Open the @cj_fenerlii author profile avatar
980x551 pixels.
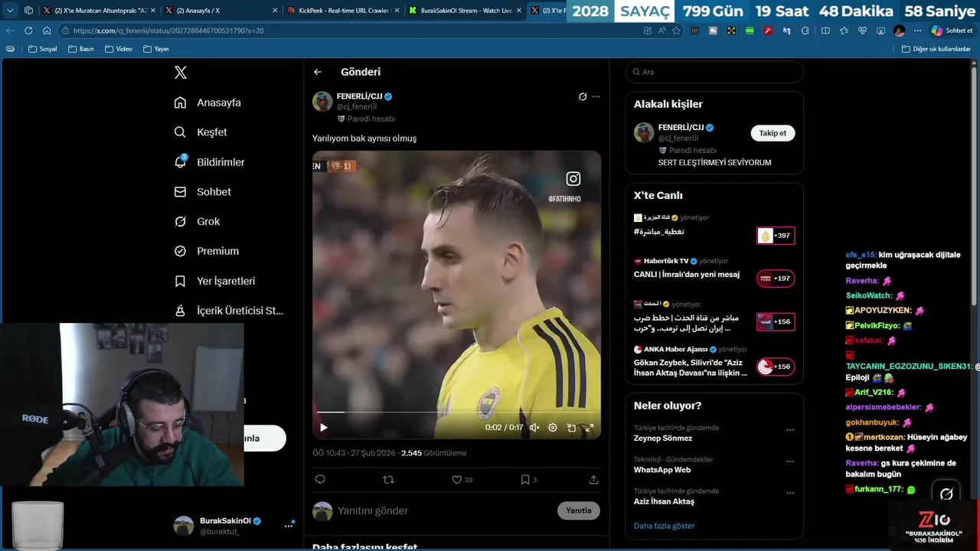[x=322, y=102]
